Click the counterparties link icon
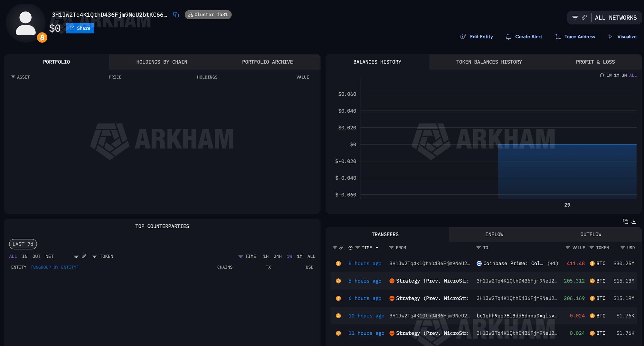The width and height of the screenshot is (644, 346). [x=84, y=256]
